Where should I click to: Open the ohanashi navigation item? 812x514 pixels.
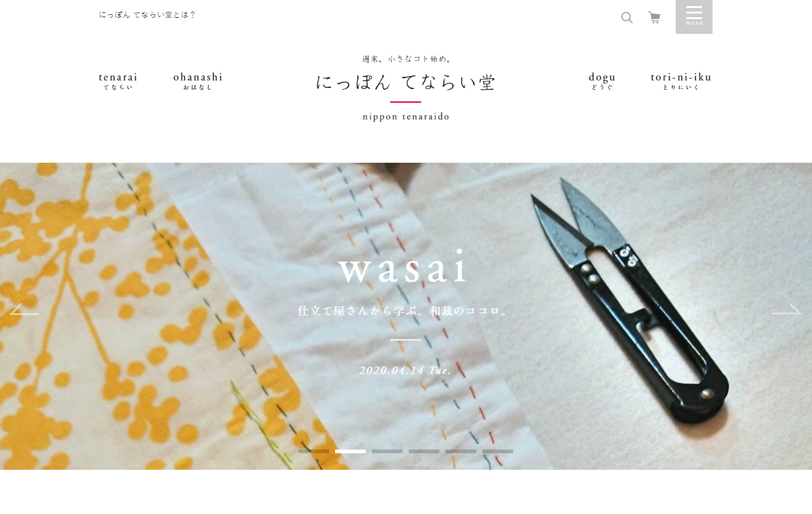pyautogui.click(x=198, y=81)
